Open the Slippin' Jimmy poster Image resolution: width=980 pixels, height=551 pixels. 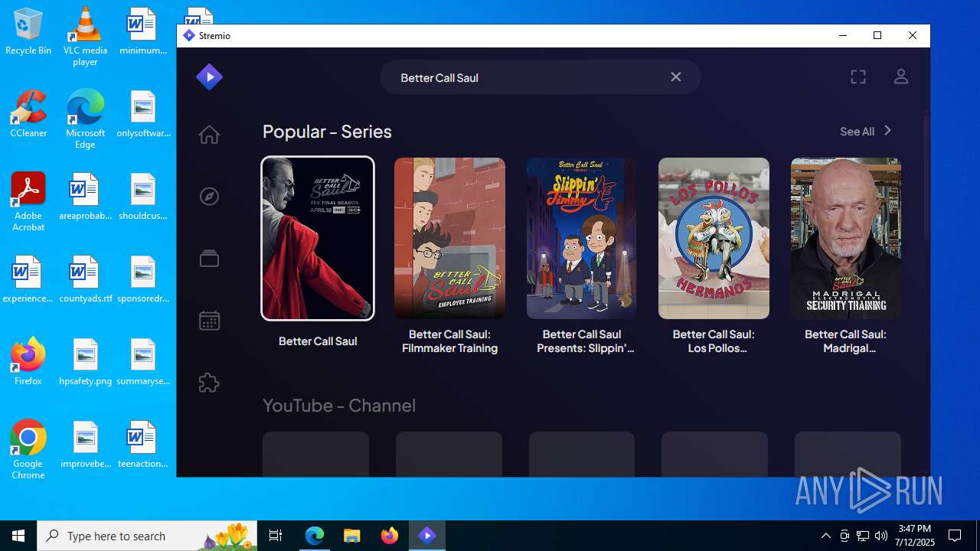tap(582, 238)
